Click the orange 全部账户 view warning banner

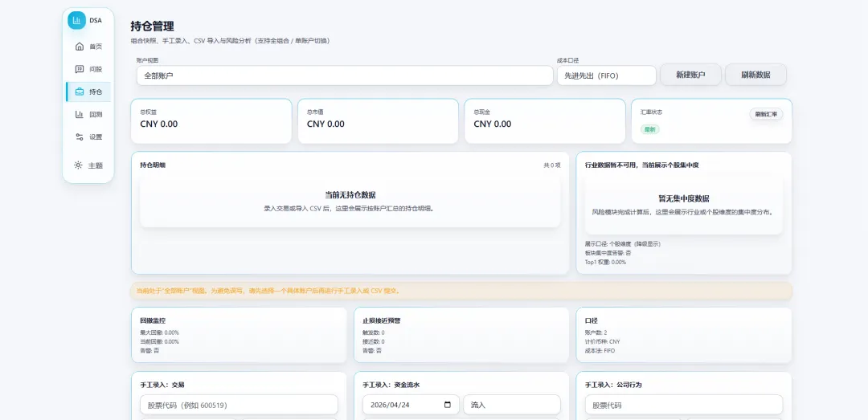pyautogui.click(x=461, y=291)
